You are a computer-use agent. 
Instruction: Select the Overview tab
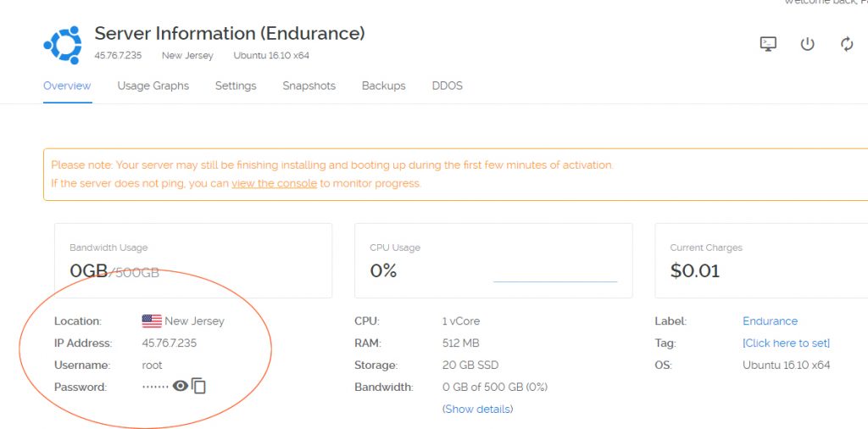(67, 86)
